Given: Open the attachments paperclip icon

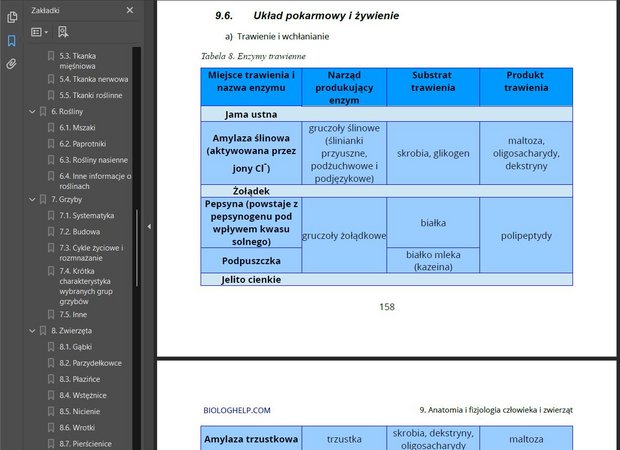Looking at the screenshot, I should [x=11, y=64].
